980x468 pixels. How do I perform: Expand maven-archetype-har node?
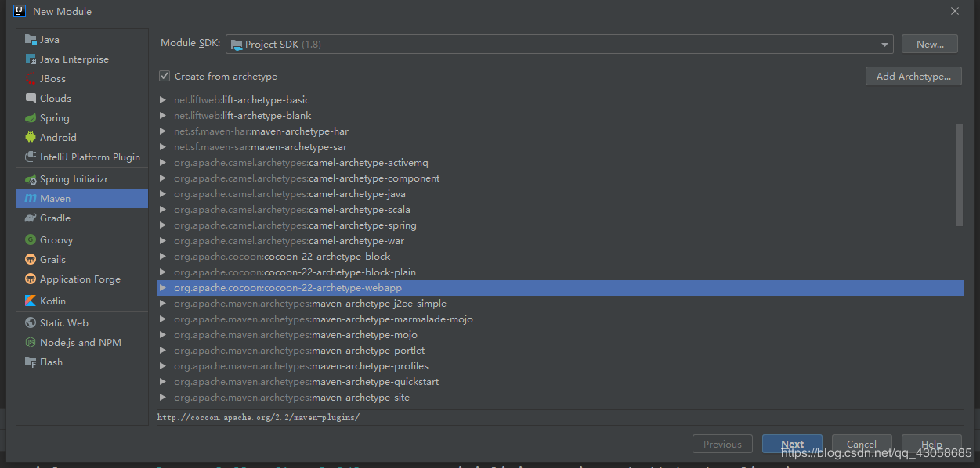[x=163, y=131]
